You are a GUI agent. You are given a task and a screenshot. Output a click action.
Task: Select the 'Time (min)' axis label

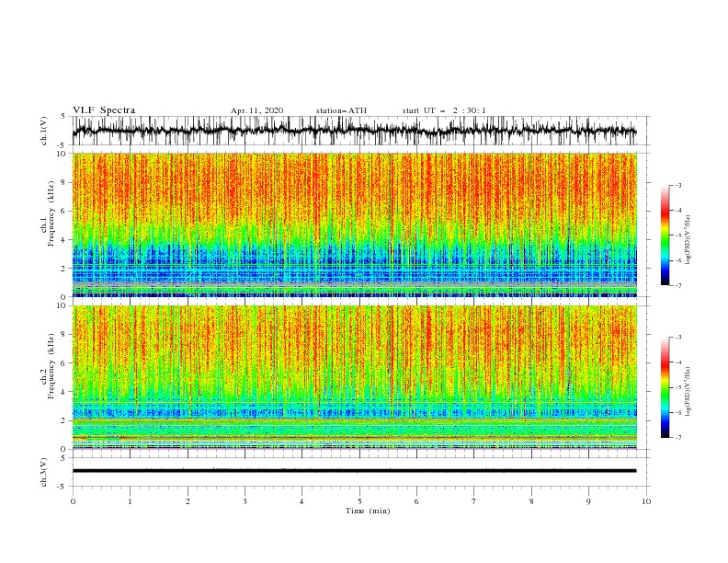[x=368, y=511]
